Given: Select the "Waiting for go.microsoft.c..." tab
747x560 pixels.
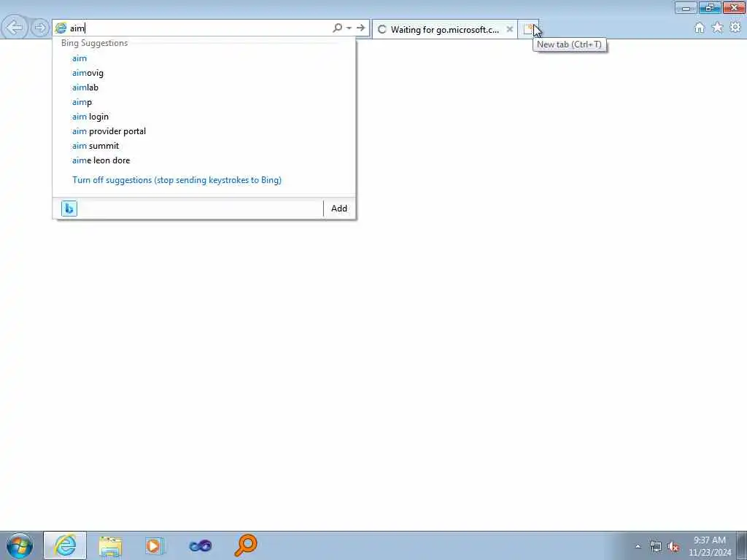Looking at the screenshot, I should pos(444,29).
